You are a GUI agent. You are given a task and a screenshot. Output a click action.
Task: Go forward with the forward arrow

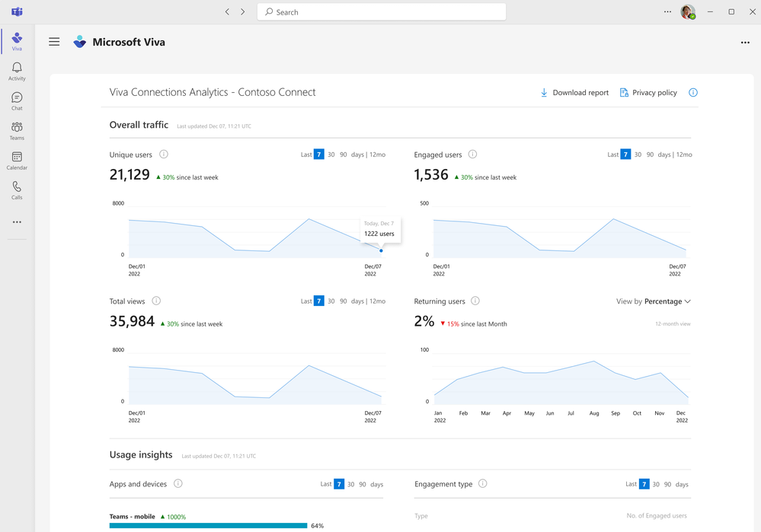243,11
